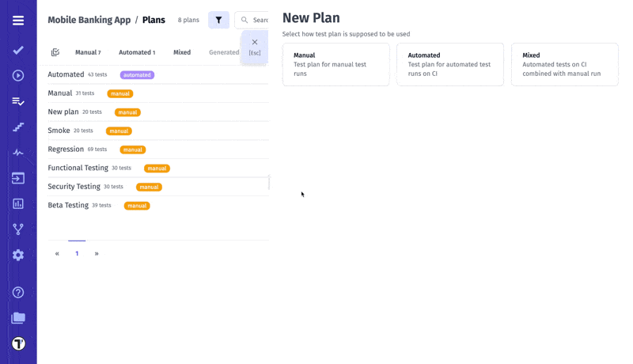Click the Plans checklist icon in the sidebar
Image resolution: width=633 pixels, height=364 pixels.
[18, 101]
